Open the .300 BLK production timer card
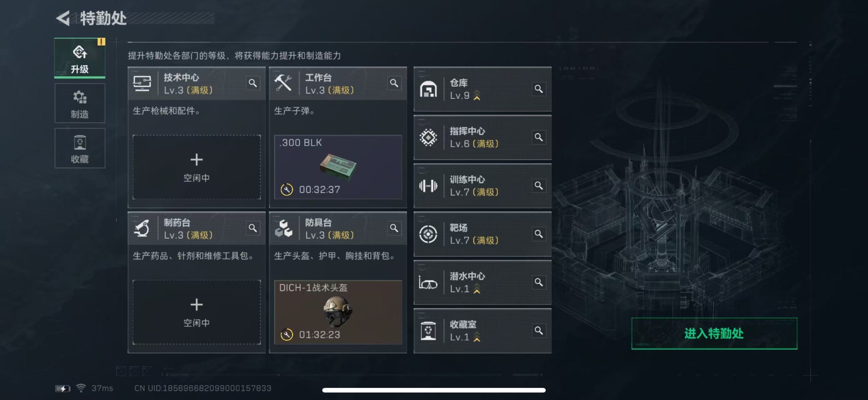The height and width of the screenshot is (400, 868). click(338, 167)
